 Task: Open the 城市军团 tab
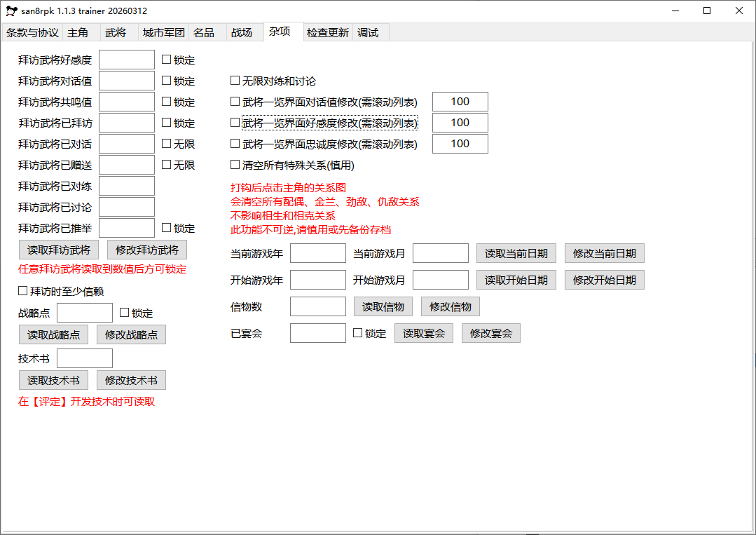163,33
